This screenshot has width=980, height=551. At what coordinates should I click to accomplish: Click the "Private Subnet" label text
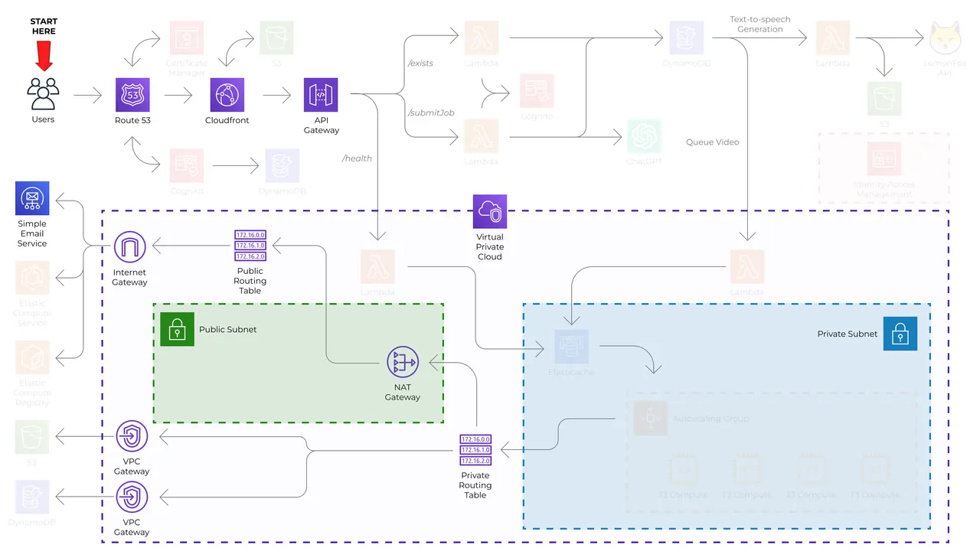coord(848,334)
